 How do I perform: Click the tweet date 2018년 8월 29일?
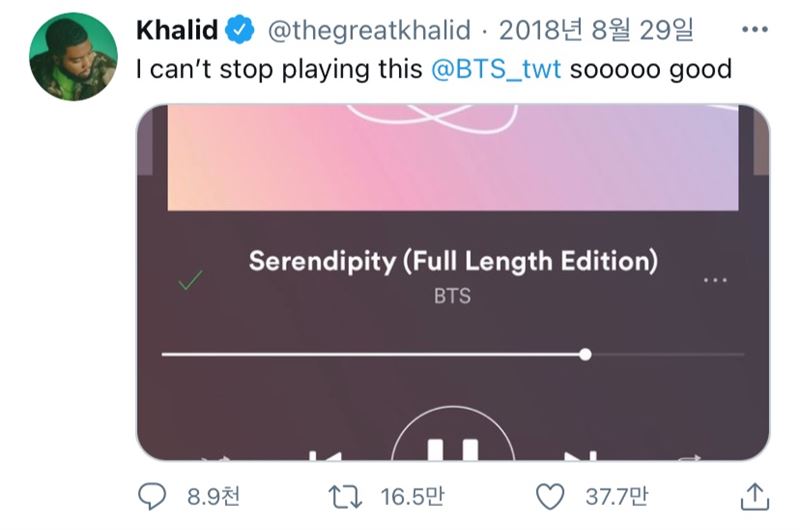click(x=597, y=31)
